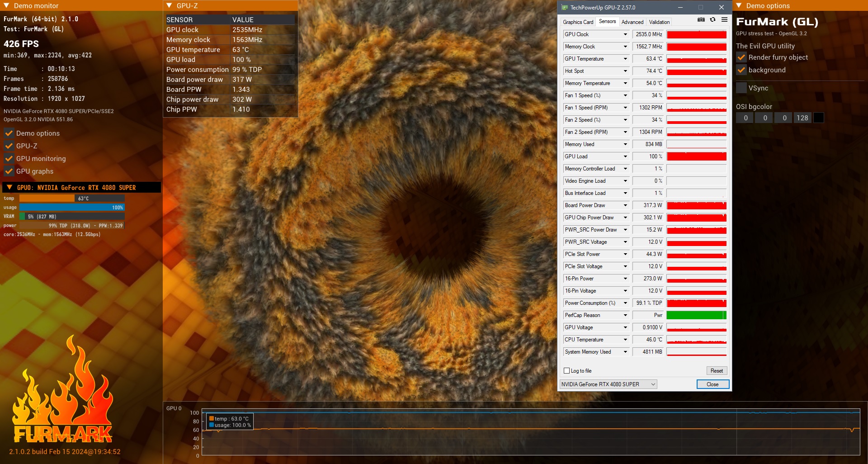Click the GPU-Z screenshot camera icon
Screen dimensions: 868x464
click(x=701, y=20)
